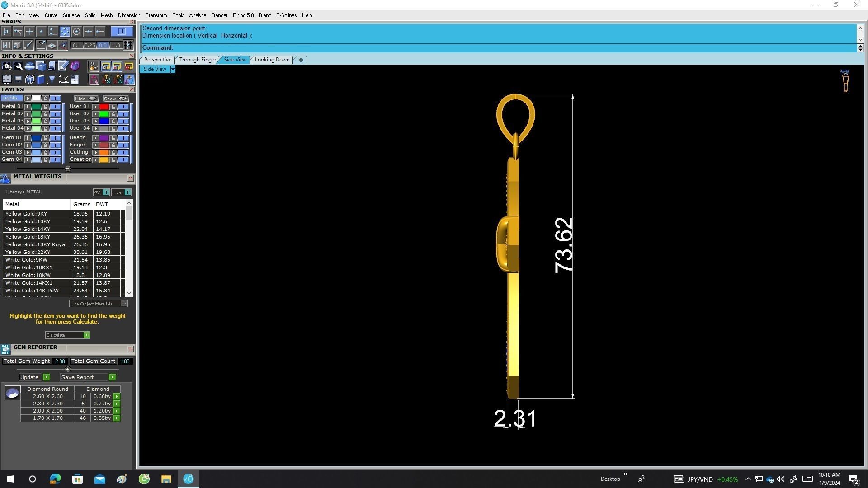Click Show all layers button
This screenshot has width=868, height=488.
click(x=116, y=99)
